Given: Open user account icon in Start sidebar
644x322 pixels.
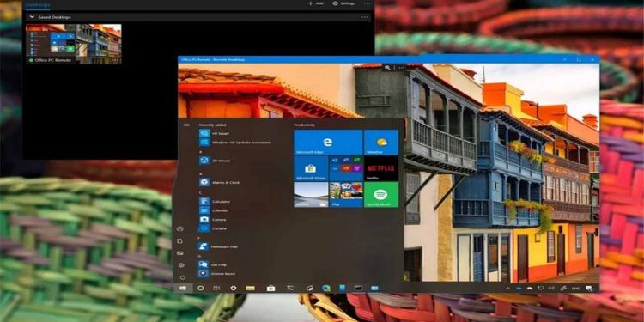Looking at the screenshot, I should point(180,228).
